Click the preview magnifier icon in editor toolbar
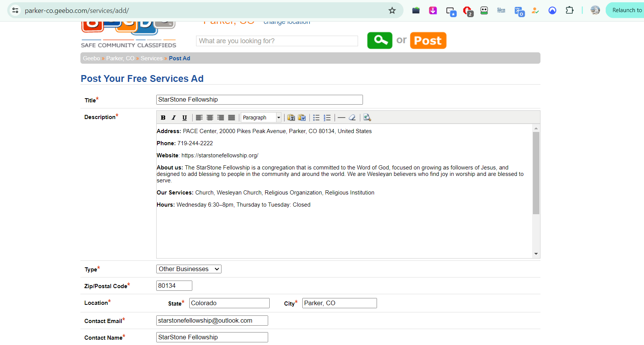644x345 pixels. [x=367, y=118]
